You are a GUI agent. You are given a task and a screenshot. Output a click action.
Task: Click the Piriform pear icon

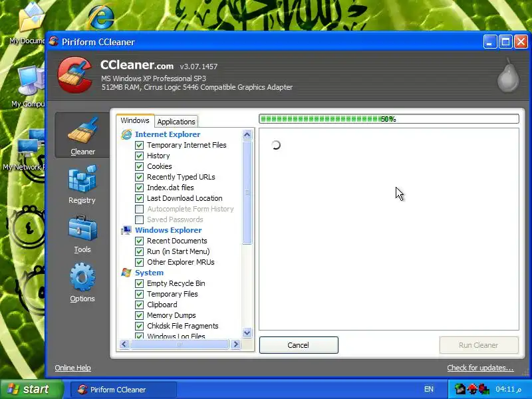(508, 76)
